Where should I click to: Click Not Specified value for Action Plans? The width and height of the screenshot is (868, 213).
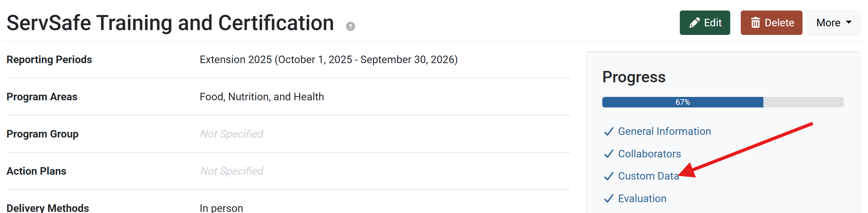click(x=231, y=171)
